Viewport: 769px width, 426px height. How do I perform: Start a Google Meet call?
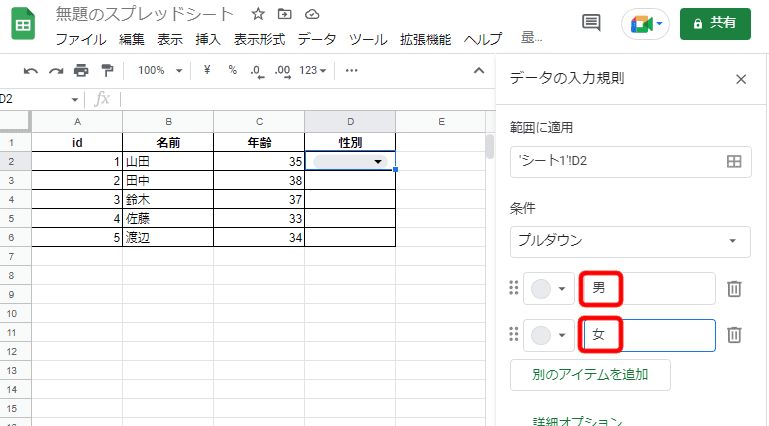[645, 24]
